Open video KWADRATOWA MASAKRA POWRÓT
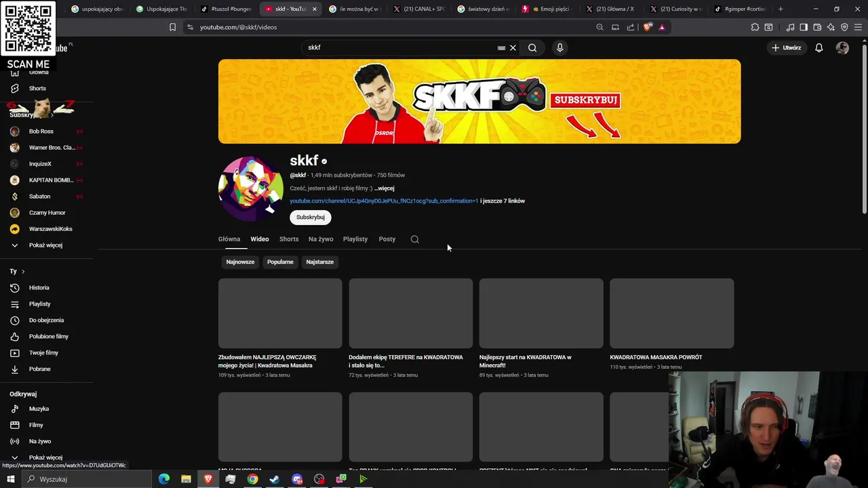The image size is (868, 488). [x=656, y=357]
